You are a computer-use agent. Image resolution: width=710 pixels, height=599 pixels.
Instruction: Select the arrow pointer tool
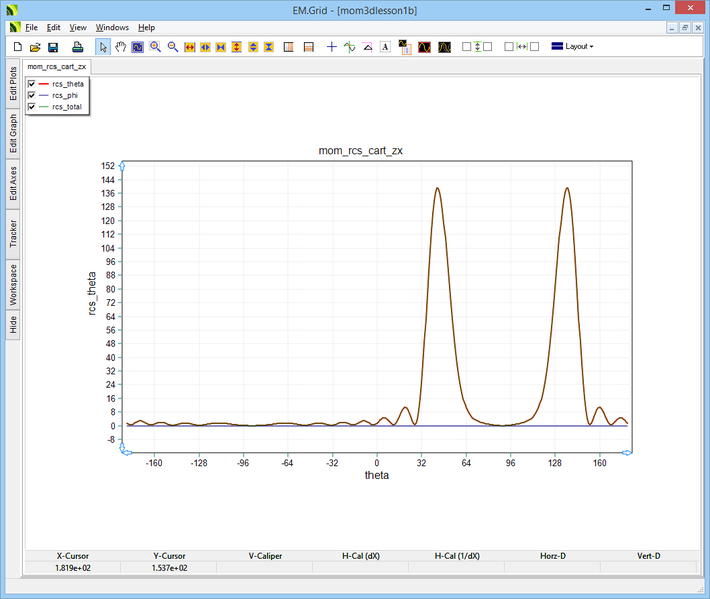[103, 47]
